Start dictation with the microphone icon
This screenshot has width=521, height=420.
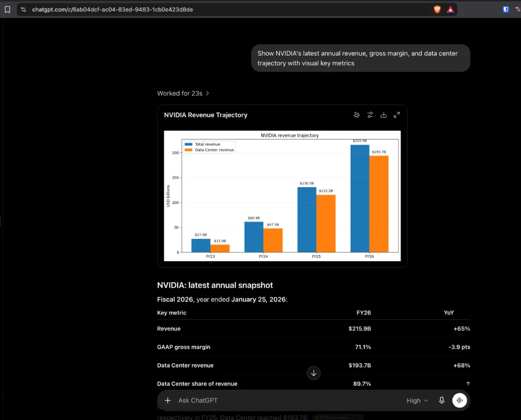442,400
